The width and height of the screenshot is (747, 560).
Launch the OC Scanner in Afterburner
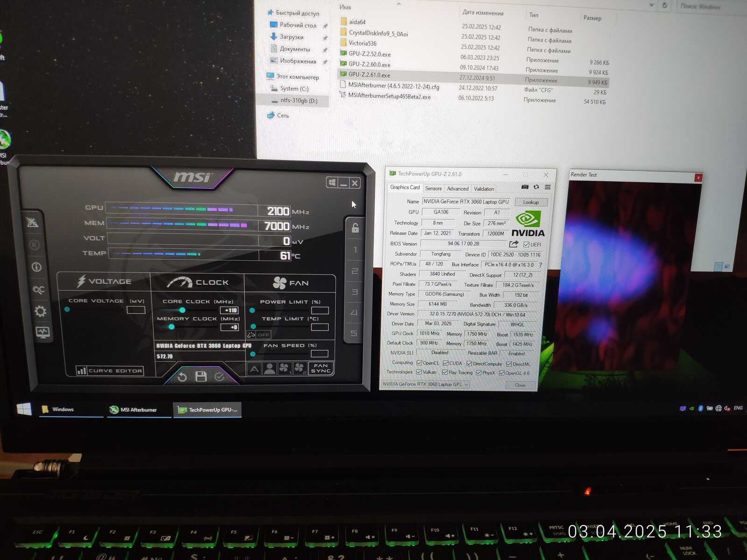pos(39,290)
